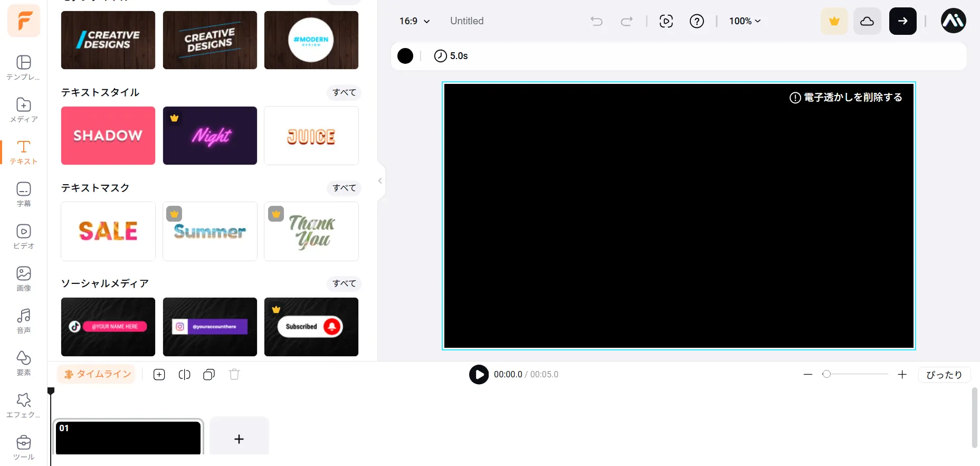The width and height of the screenshot is (980, 466).
Task: Toggle the タイムライン timeline view
Action: tap(97, 374)
